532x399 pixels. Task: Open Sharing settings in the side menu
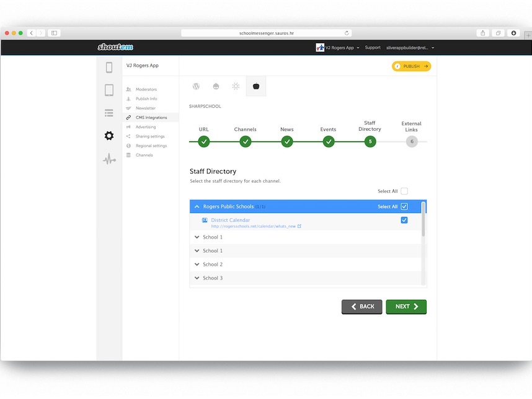tap(149, 136)
